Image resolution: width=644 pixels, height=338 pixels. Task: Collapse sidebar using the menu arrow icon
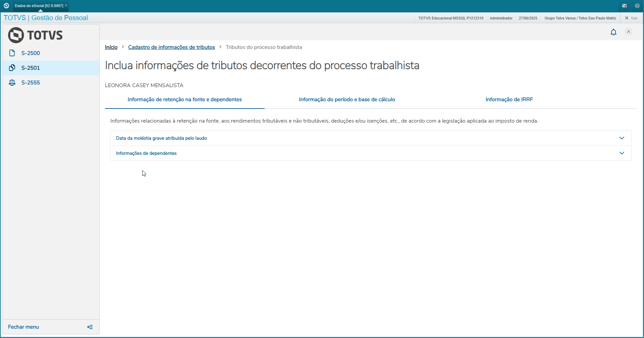coord(90,327)
